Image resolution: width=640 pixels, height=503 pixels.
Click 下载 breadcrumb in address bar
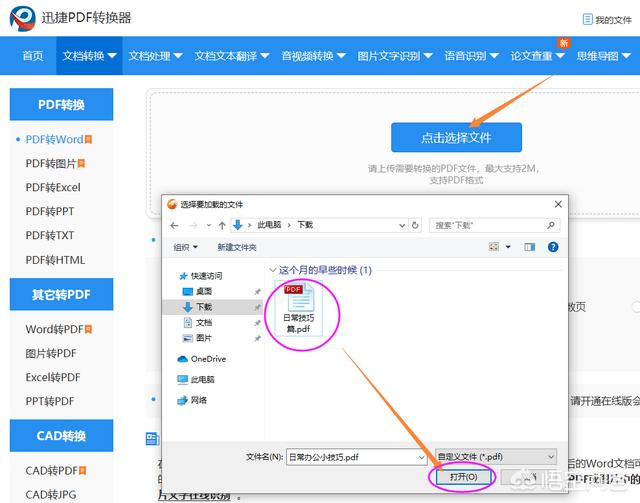[x=305, y=225]
